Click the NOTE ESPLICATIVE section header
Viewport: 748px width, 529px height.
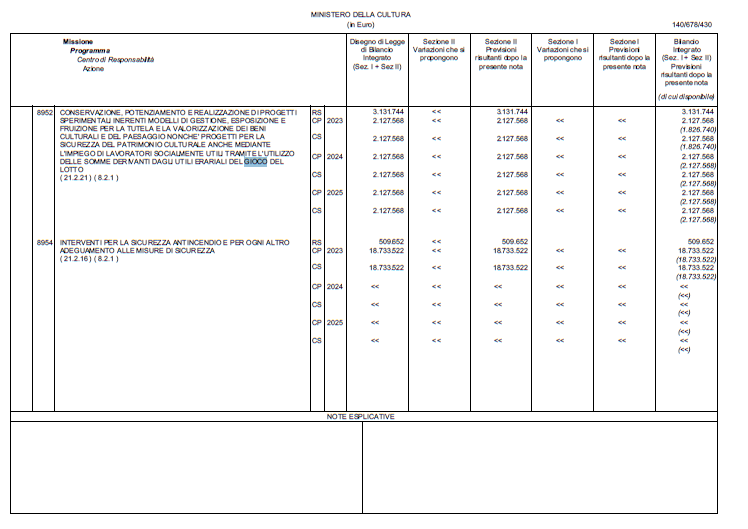click(x=361, y=416)
